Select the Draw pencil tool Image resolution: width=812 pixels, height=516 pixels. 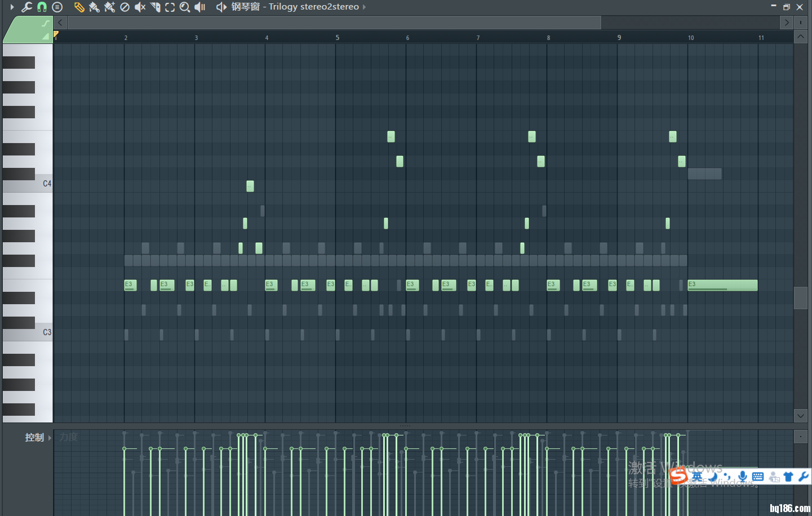click(x=79, y=7)
